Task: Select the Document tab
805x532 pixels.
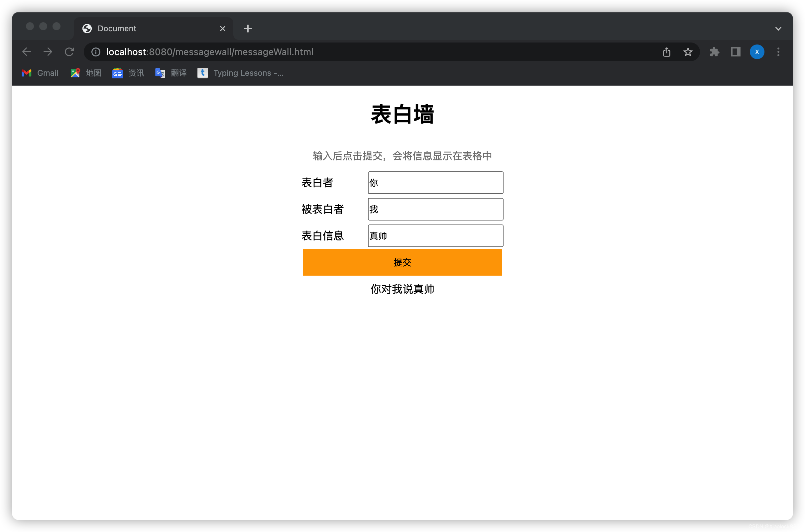Action: 154,29
